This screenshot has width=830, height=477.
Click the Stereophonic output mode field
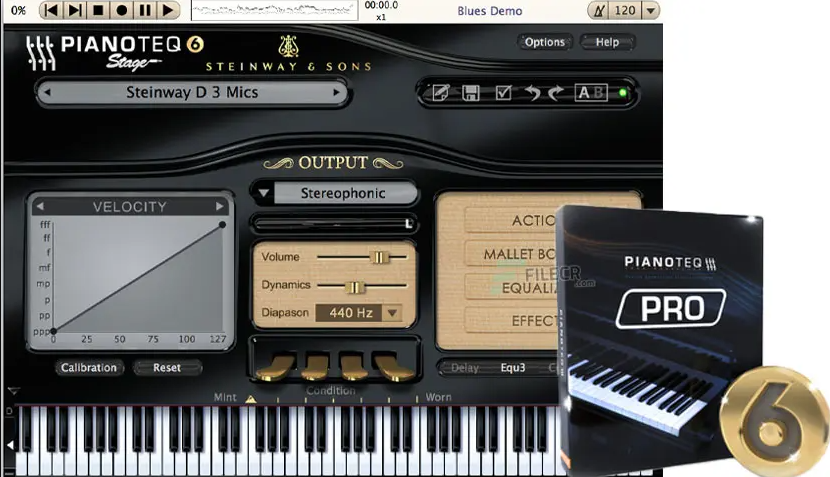coord(345,193)
